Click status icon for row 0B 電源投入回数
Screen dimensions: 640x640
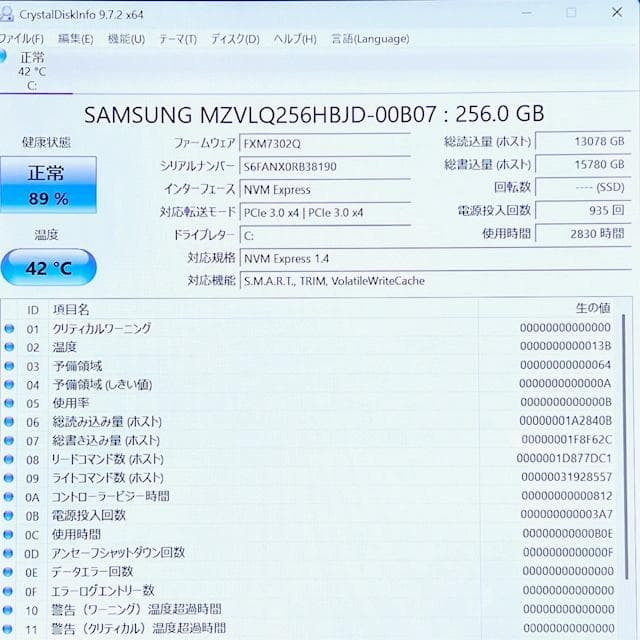point(9,516)
